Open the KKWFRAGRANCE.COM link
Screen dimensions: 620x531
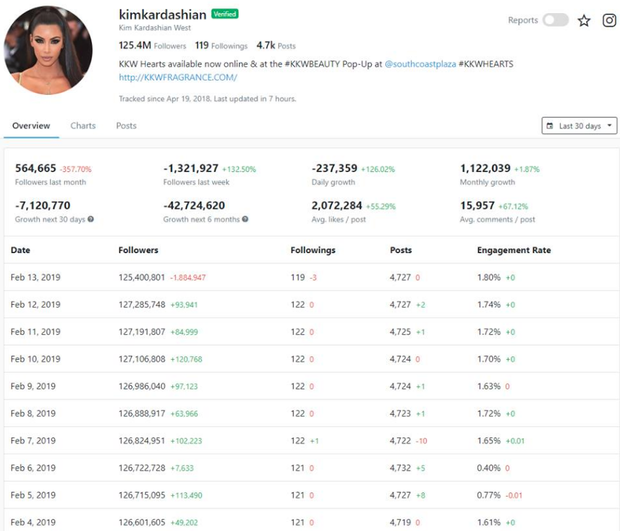[178, 77]
